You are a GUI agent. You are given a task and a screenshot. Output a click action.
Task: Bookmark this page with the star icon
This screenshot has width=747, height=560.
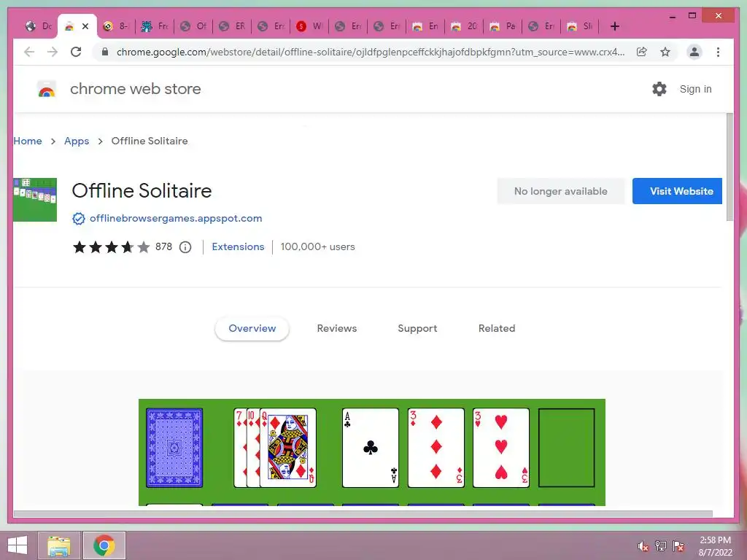pyautogui.click(x=665, y=52)
